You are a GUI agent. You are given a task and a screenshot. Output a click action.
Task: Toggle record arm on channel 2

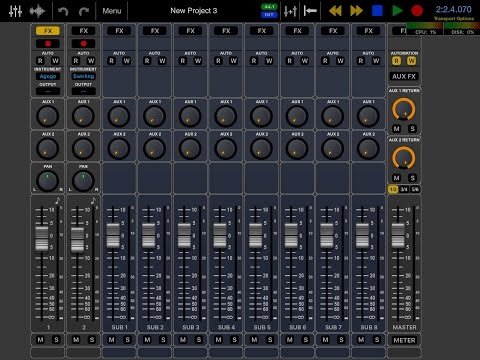click(83, 43)
